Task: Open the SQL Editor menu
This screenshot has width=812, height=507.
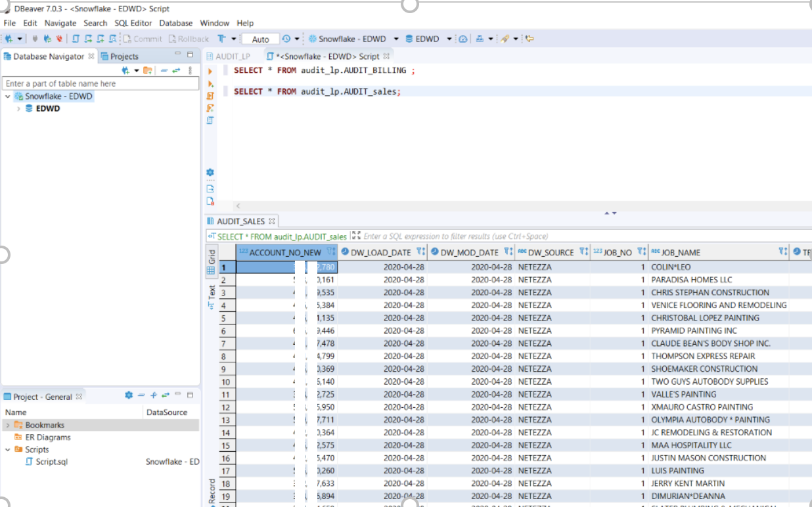Action: [133, 23]
